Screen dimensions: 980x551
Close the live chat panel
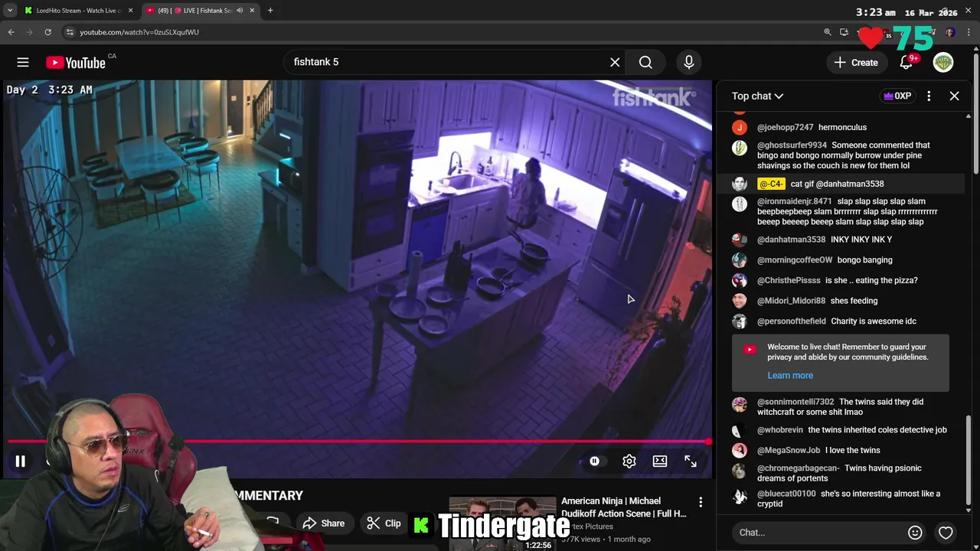point(954,96)
